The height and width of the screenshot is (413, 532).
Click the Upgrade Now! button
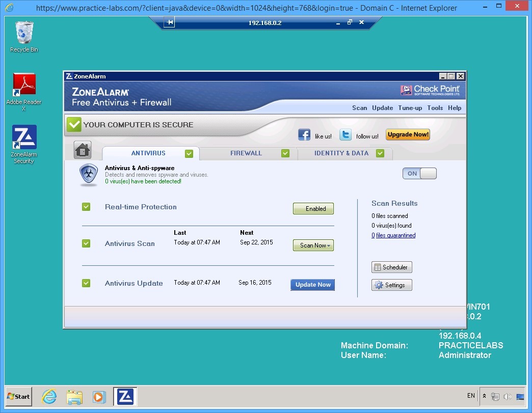click(x=408, y=134)
